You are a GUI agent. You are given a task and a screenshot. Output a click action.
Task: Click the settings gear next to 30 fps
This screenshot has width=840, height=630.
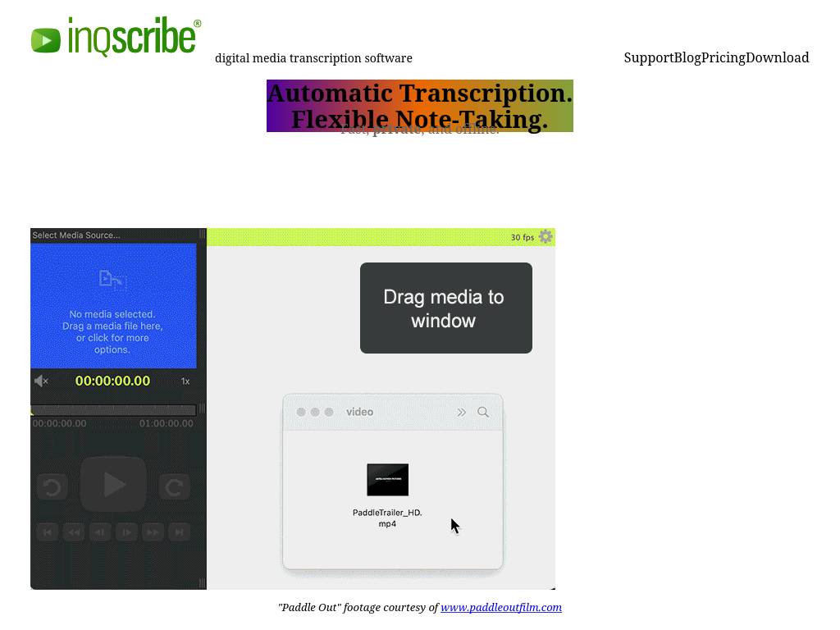[546, 237]
